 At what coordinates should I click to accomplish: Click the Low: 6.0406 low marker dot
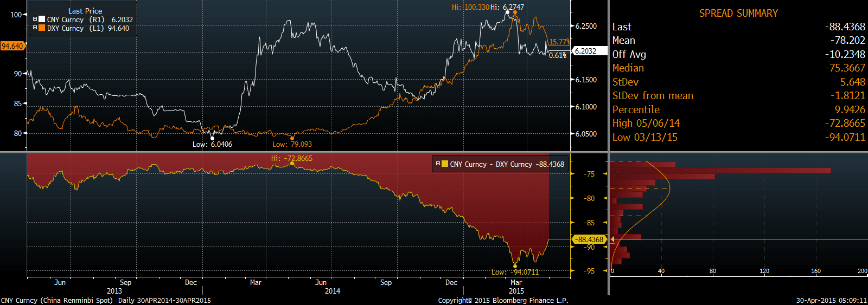tap(212, 138)
